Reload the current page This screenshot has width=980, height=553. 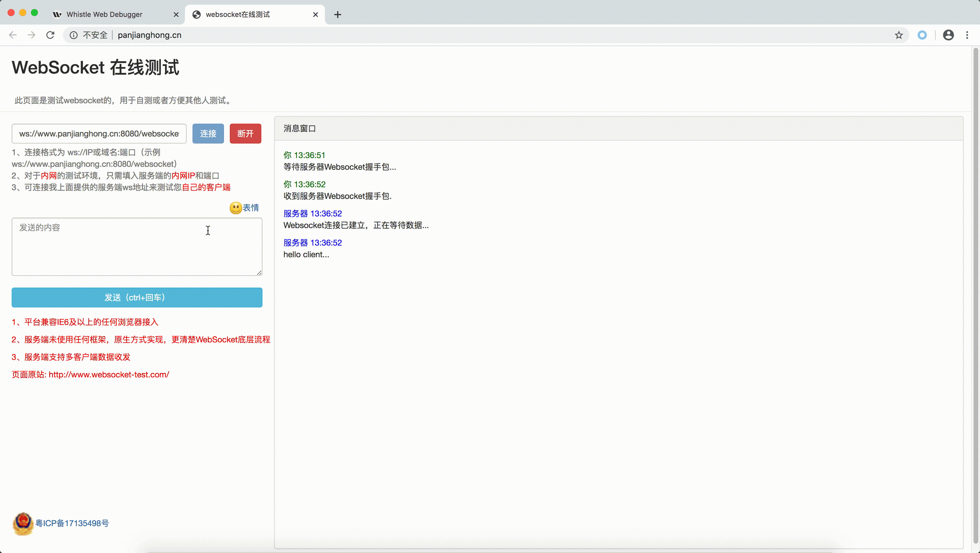click(x=50, y=35)
